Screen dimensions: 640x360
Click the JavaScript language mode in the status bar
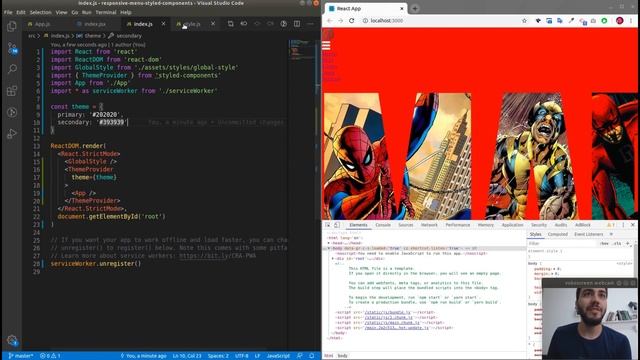[x=278, y=356]
